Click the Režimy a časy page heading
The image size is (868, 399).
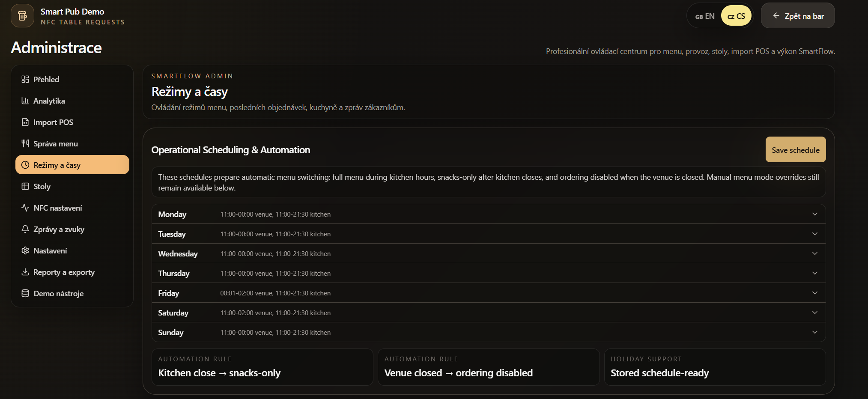tap(189, 92)
